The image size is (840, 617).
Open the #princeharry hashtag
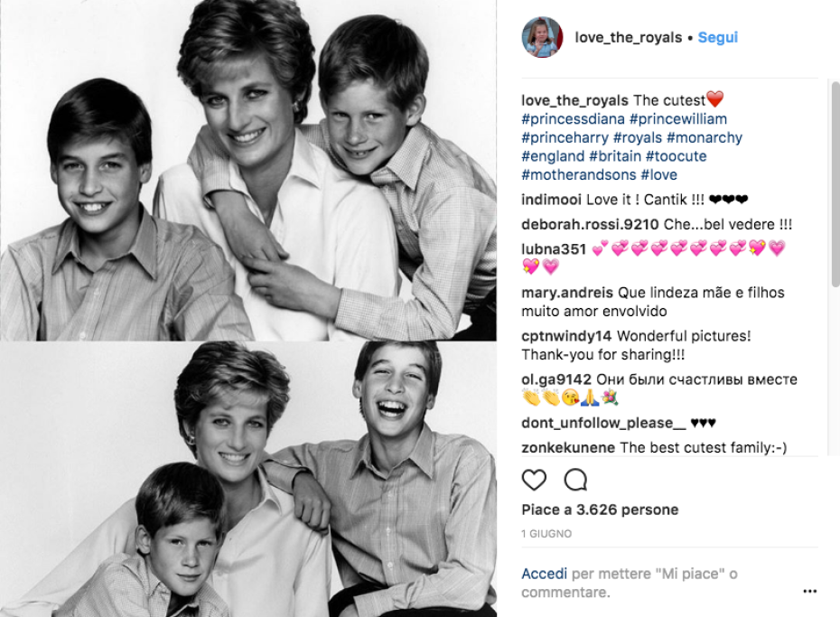tap(565, 137)
